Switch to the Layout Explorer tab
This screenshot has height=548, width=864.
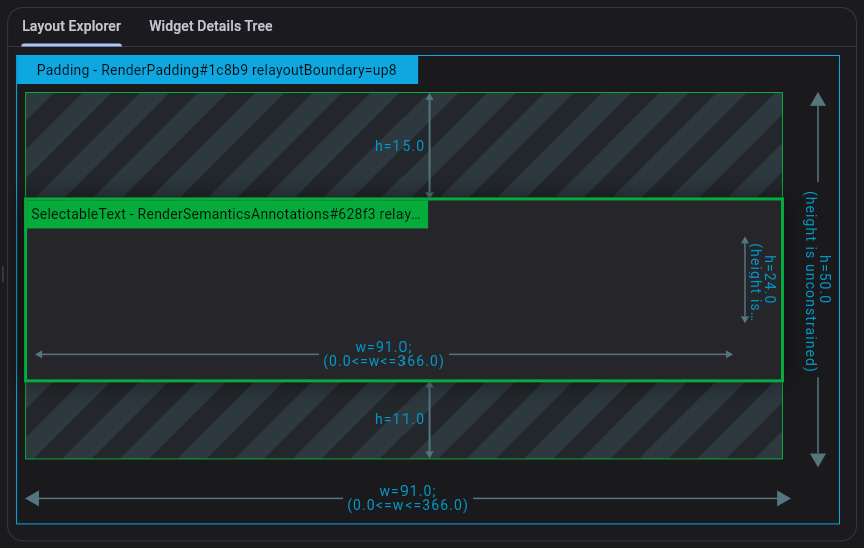(x=71, y=26)
